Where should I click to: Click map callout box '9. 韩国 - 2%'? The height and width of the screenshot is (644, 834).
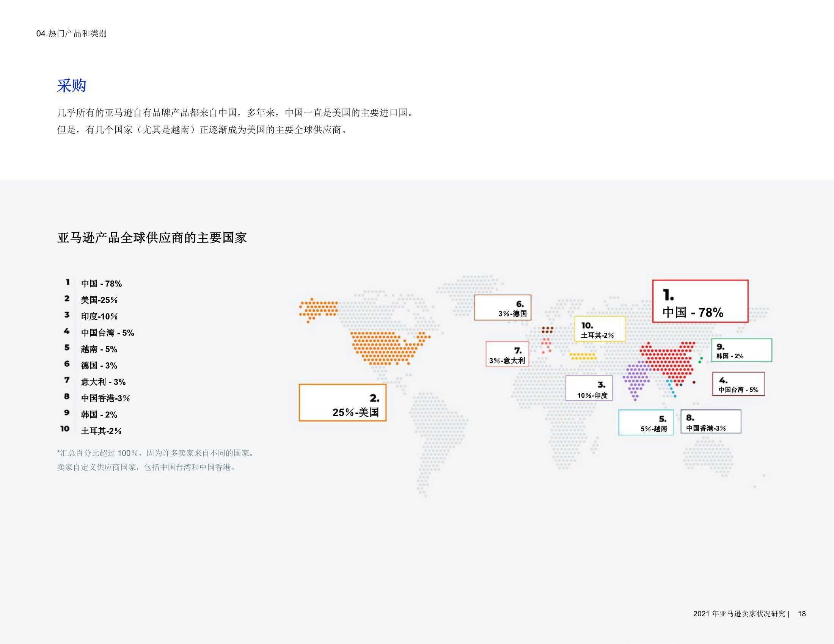[741, 350]
